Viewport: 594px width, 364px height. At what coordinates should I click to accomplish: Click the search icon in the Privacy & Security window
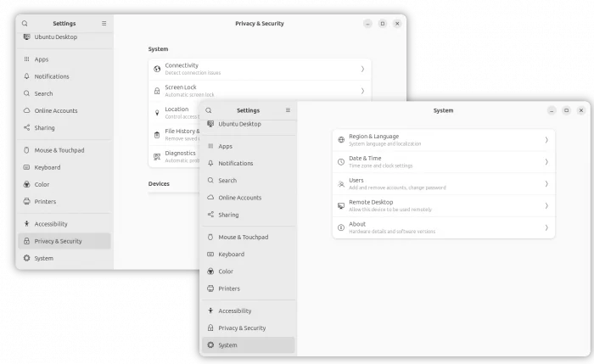[25, 24]
